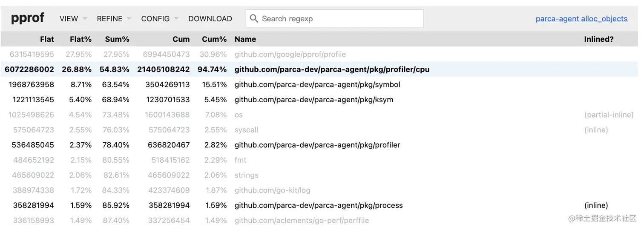Open the VIEW dropdown menu
Viewport: 644px width, 230px height.
pyautogui.click(x=73, y=19)
